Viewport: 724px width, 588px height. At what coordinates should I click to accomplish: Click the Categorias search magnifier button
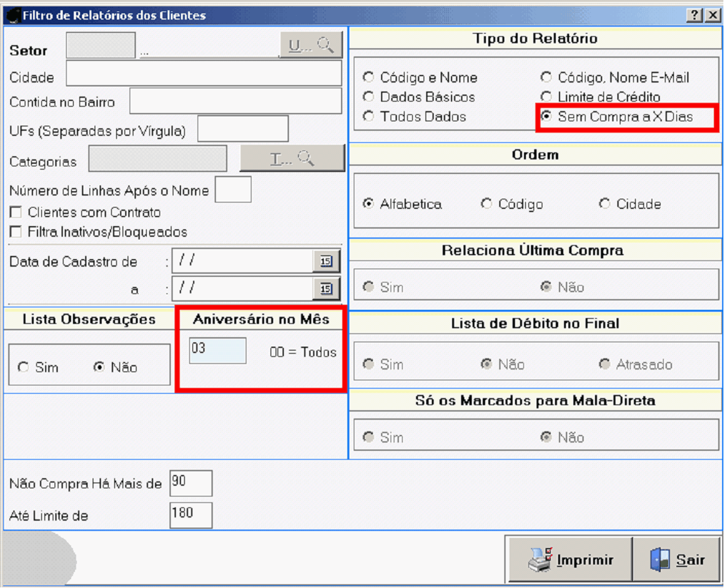(292, 159)
